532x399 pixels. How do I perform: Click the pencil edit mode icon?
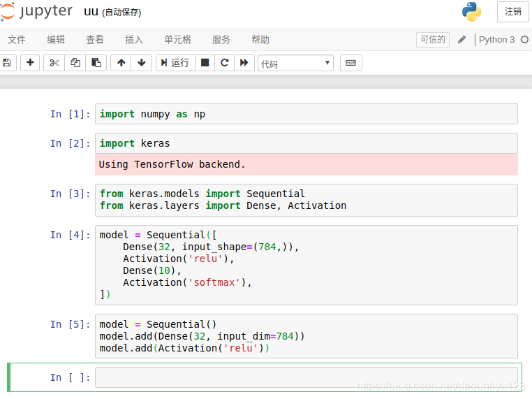(x=461, y=40)
